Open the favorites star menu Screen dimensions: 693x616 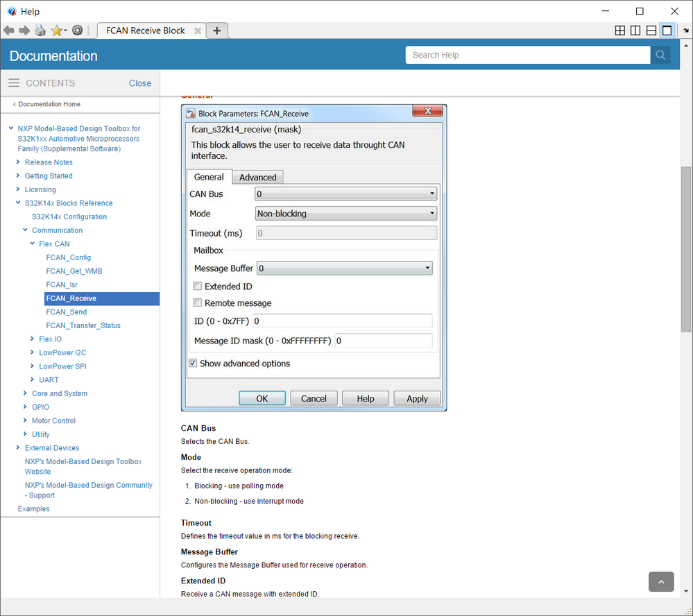[x=58, y=31]
